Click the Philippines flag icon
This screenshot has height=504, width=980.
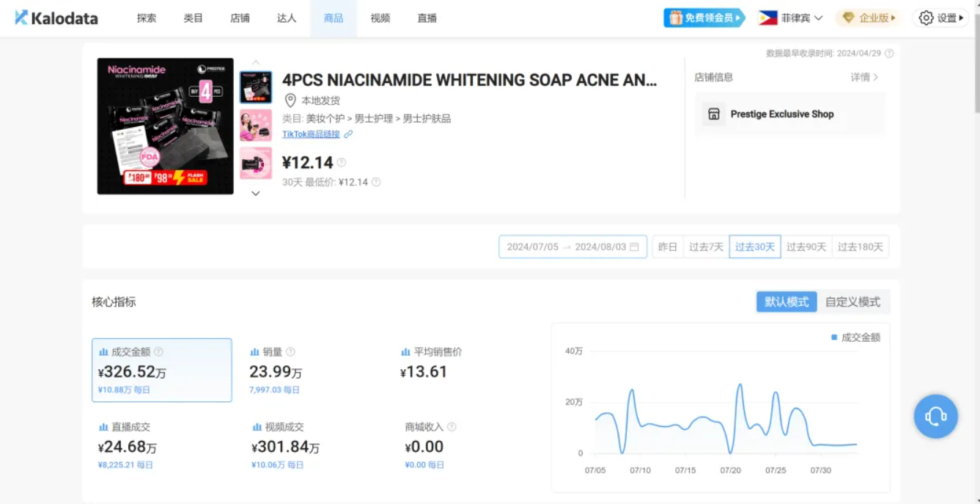coord(768,18)
